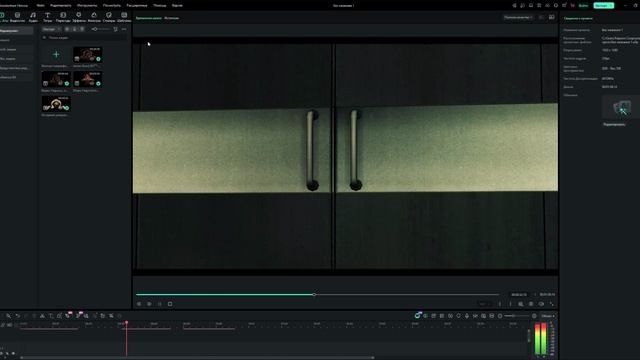Click the undo arrow in the timeline toolbar
The image size is (640, 360).
tap(18, 316)
